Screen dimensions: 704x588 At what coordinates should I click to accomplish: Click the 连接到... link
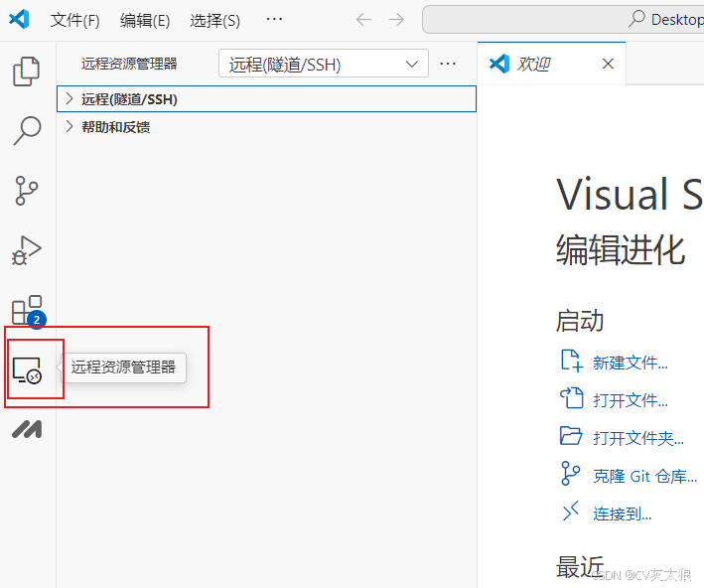coord(623,514)
